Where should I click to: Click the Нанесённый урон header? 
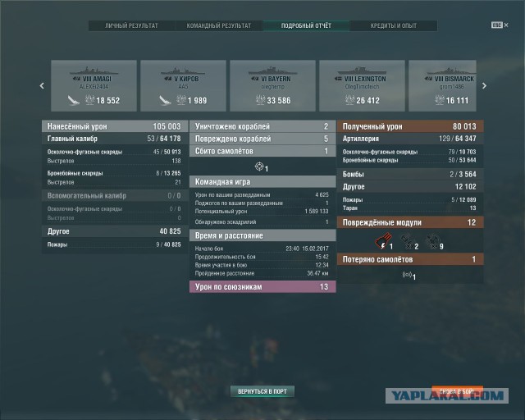(115, 126)
